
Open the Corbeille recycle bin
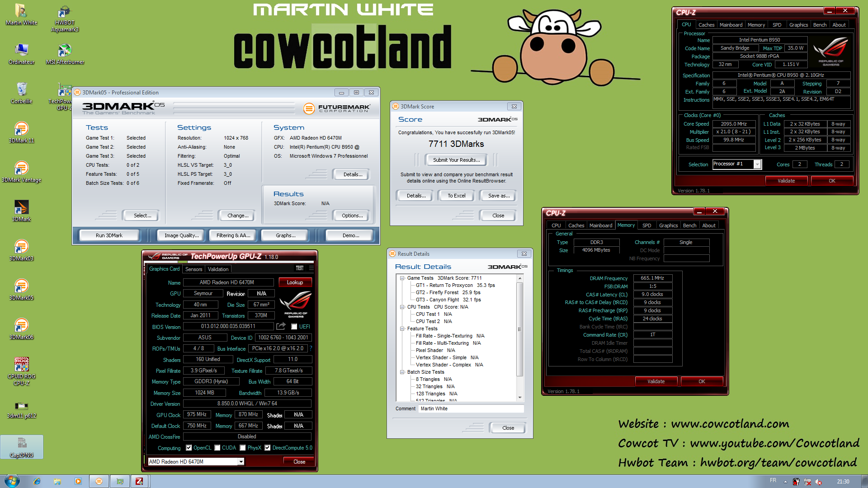(x=21, y=93)
